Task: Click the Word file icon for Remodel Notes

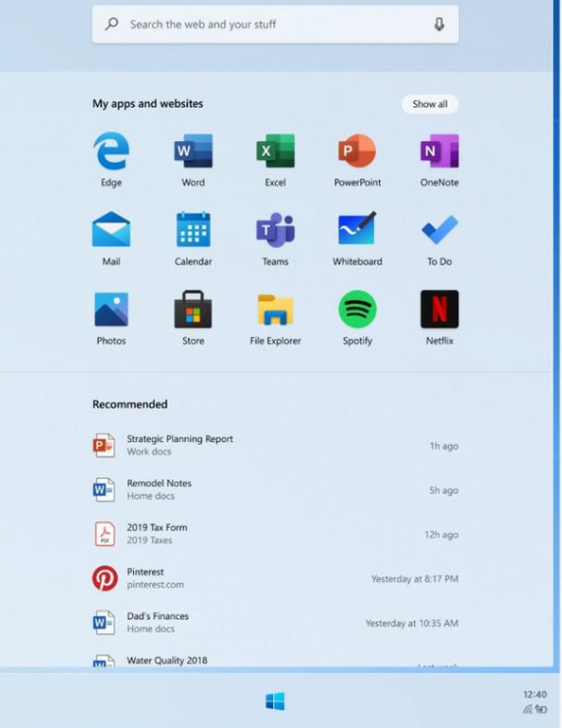Action: click(104, 489)
